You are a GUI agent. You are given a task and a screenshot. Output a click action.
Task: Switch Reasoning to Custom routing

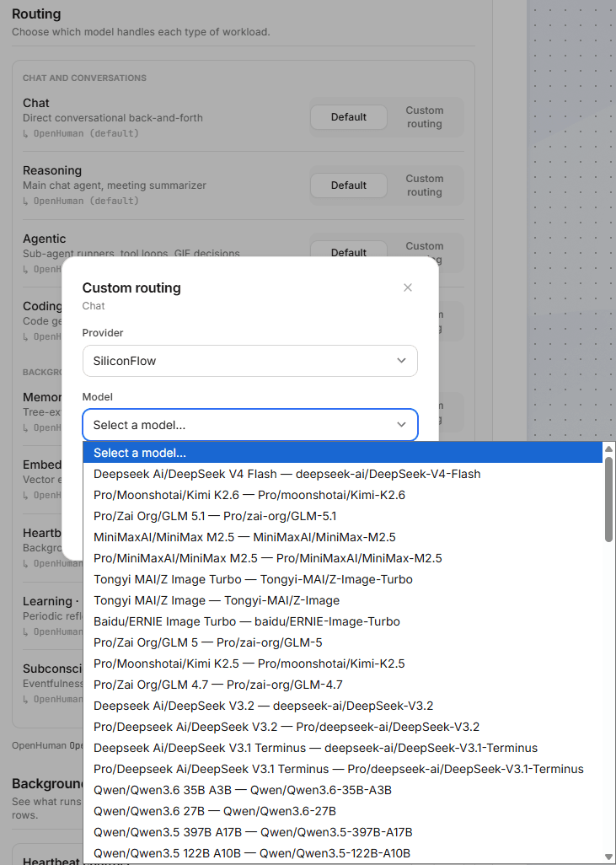pos(424,185)
